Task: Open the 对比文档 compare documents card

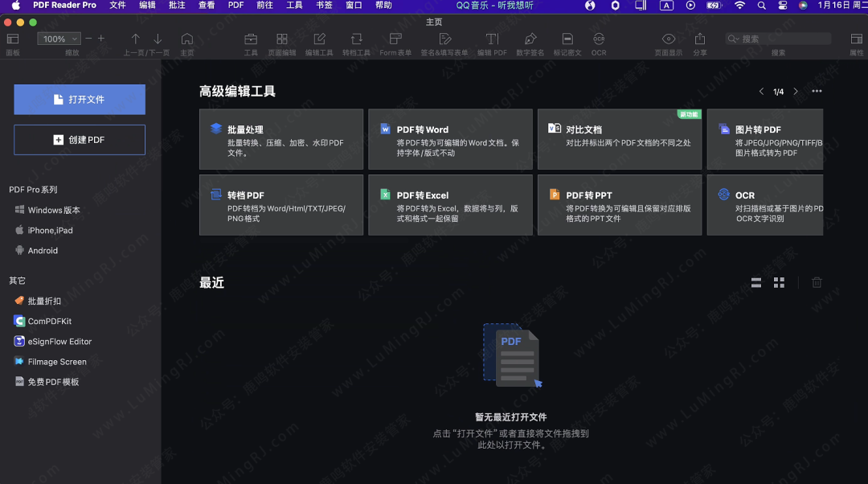Action: (x=620, y=139)
